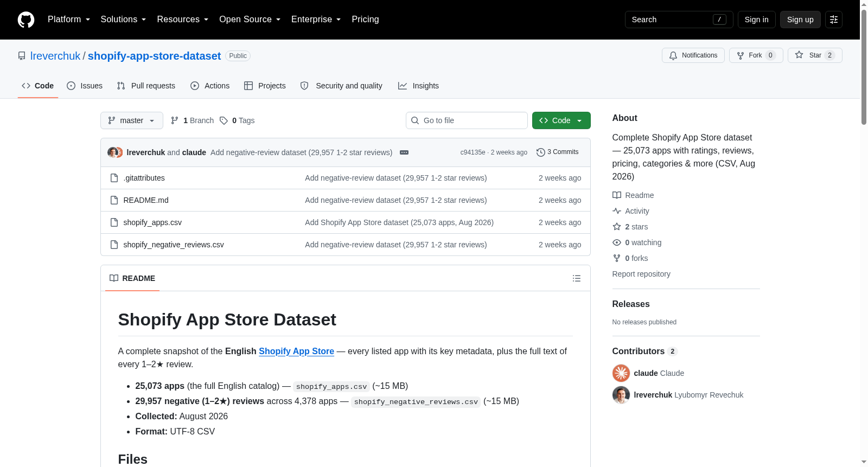This screenshot has width=868, height=467.
Task: Expand the Enterprise menu
Action: click(x=316, y=20)
